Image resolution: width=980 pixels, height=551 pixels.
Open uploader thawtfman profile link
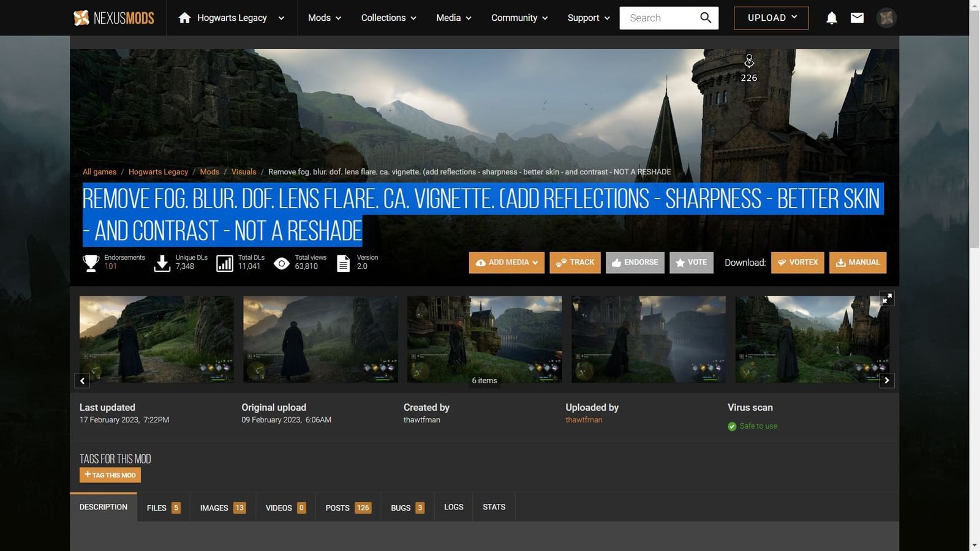click(x=584, y=420)
